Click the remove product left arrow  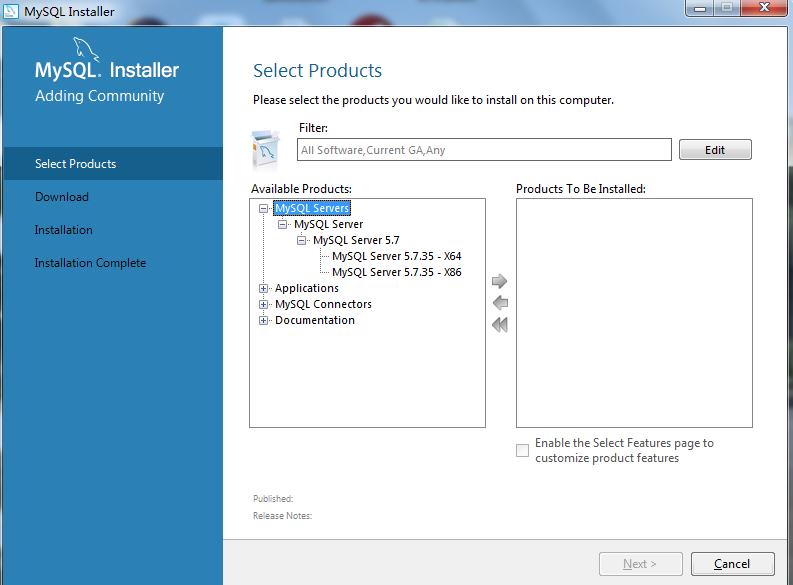point(500,302)
